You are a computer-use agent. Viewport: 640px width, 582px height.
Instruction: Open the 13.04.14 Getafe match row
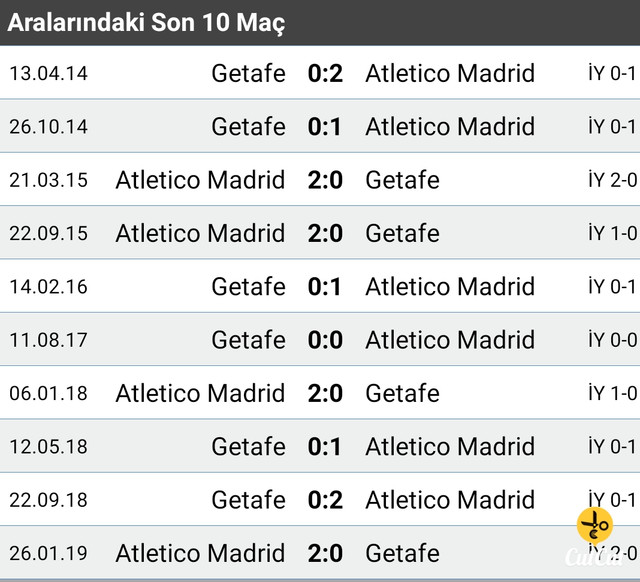coord(320,73)
